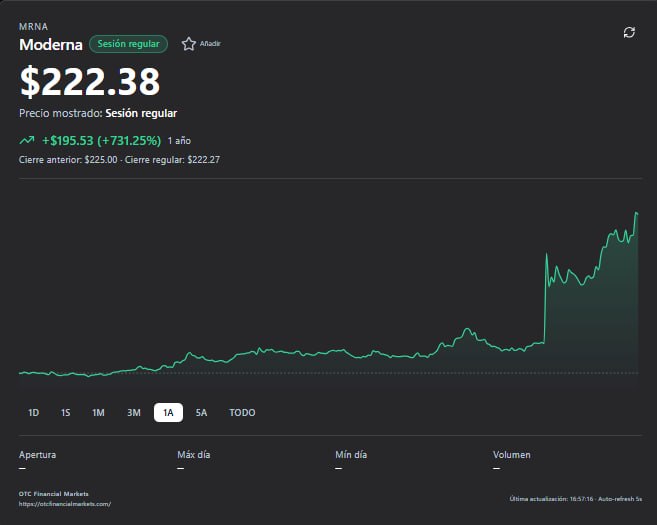Select the active 1A range tab
Screen dimensions: 657x525
(168, 413)
